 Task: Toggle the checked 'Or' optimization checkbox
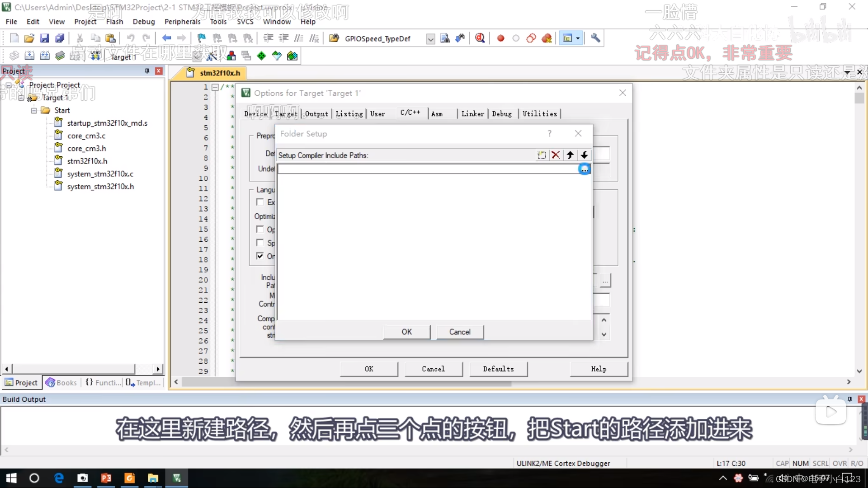pyautogui.click(x=260, y=256)
